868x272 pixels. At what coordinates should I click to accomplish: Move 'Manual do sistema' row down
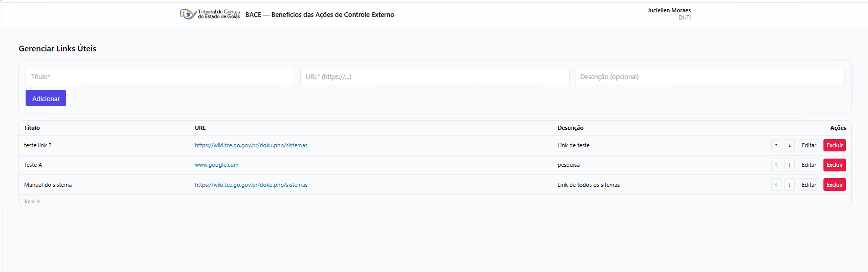coord(790,185)
